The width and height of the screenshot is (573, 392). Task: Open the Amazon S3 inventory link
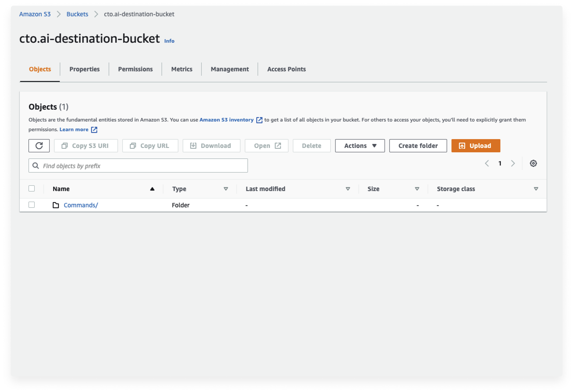227,120
